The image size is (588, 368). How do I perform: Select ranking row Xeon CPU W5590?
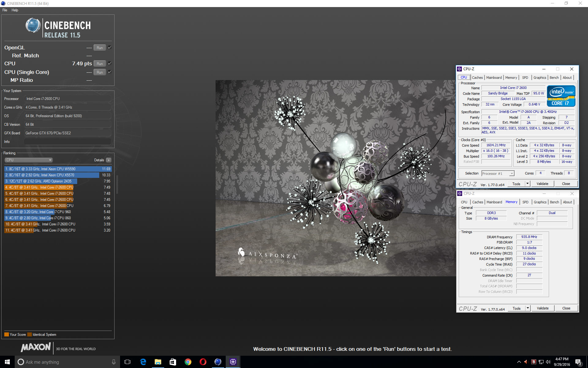[58, 169]
